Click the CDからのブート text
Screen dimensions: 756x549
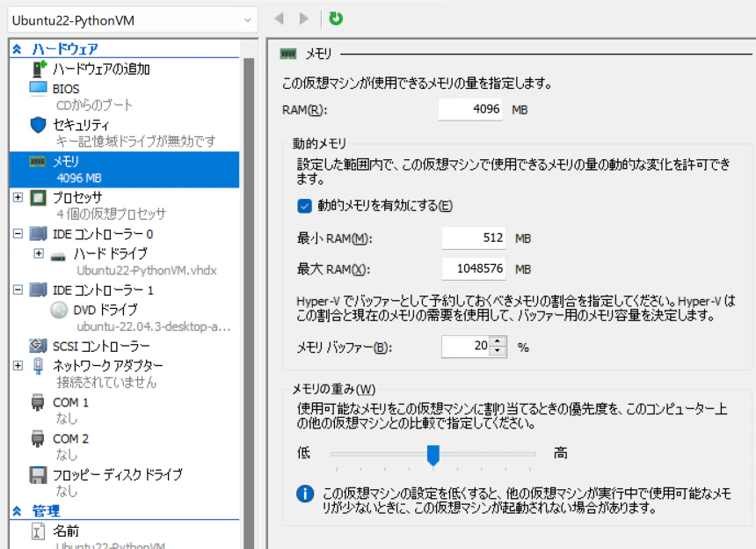coord(94,106)
